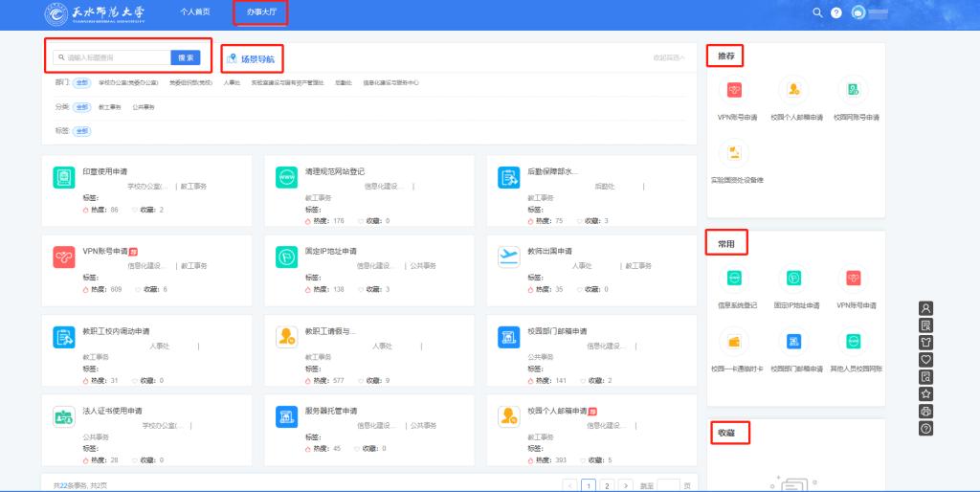This screenshot has height=492, width=980.
Task: Open VPN账号申请 icon in 推荐 panel
Action: 736,90
